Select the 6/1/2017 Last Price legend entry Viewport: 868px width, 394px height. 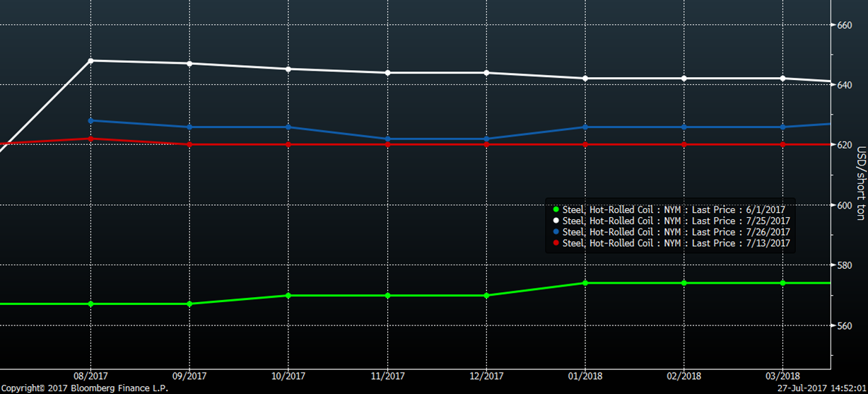pos(676,209)
